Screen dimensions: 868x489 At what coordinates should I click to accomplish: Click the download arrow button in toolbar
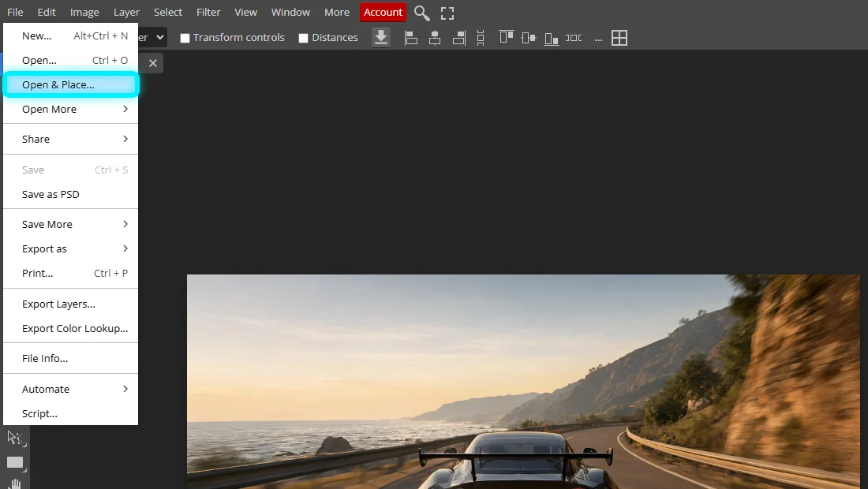(x=381, y=38)
